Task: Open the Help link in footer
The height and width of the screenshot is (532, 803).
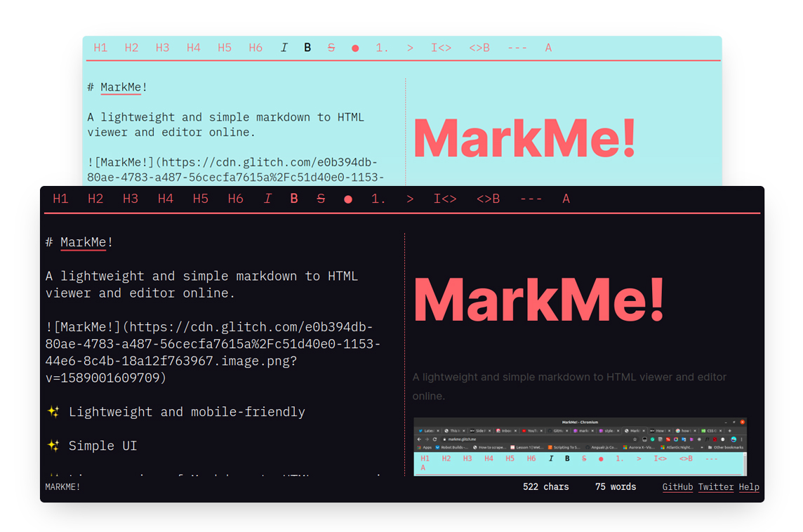Action: click(749, 487)
